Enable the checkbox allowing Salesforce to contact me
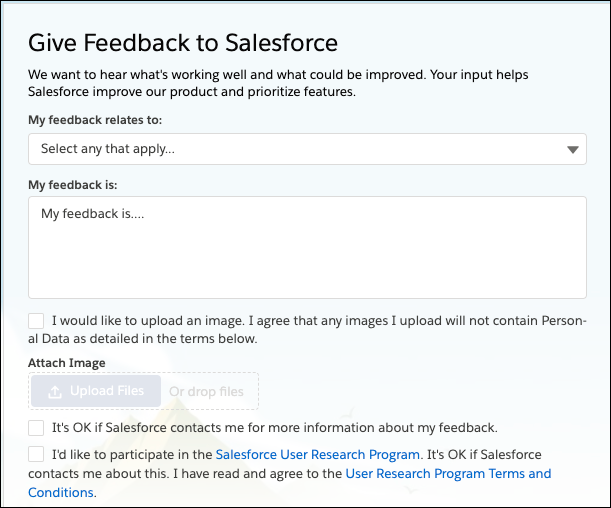The width and height of the screenshot is (611, 508). tap(37, 428)
